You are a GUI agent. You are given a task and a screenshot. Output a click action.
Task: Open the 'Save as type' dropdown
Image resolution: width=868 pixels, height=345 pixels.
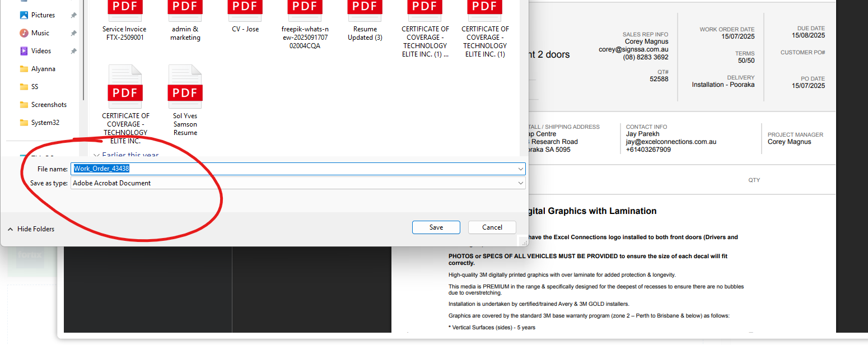(x=520, y=183)
